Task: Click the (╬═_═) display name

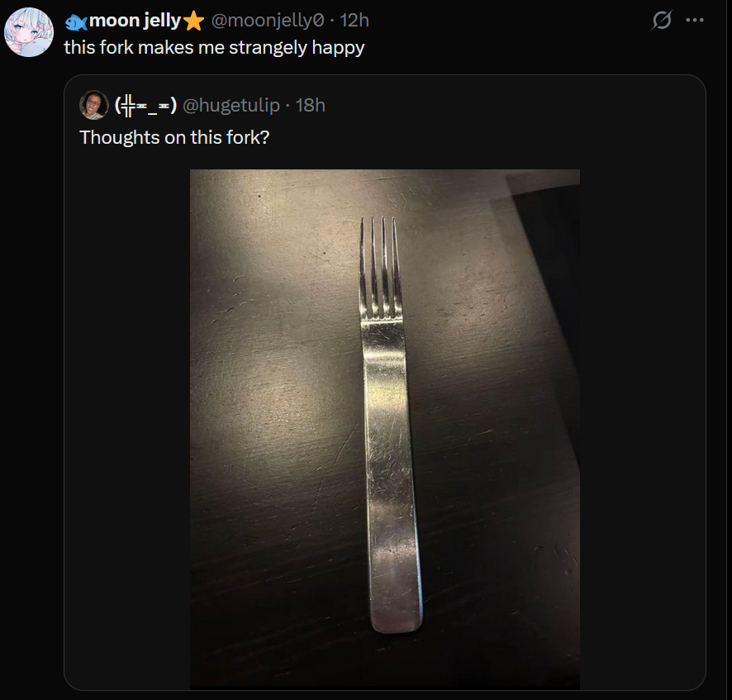Action: coord(145,105)
